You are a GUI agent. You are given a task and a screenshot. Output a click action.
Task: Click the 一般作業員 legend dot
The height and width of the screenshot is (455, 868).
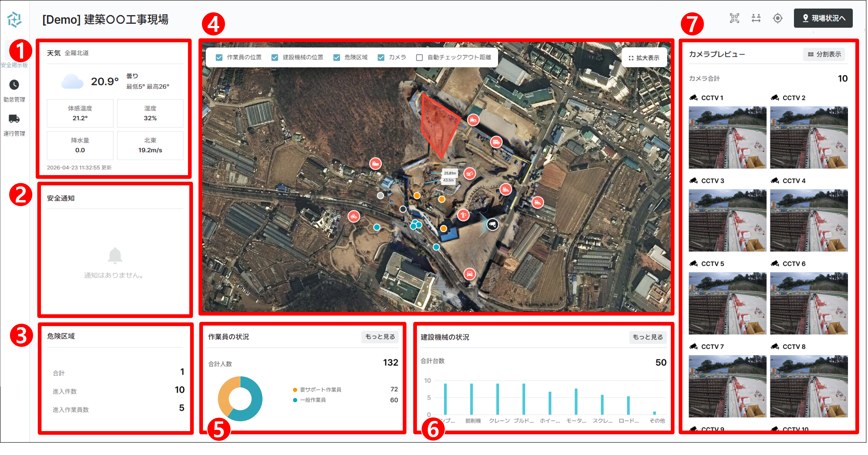tap(295, 400)
